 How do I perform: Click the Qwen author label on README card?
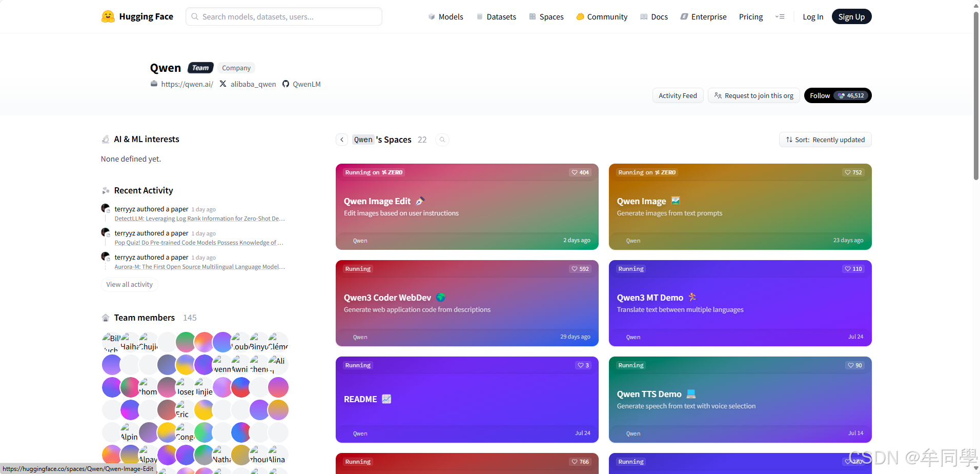pos(360,433)
